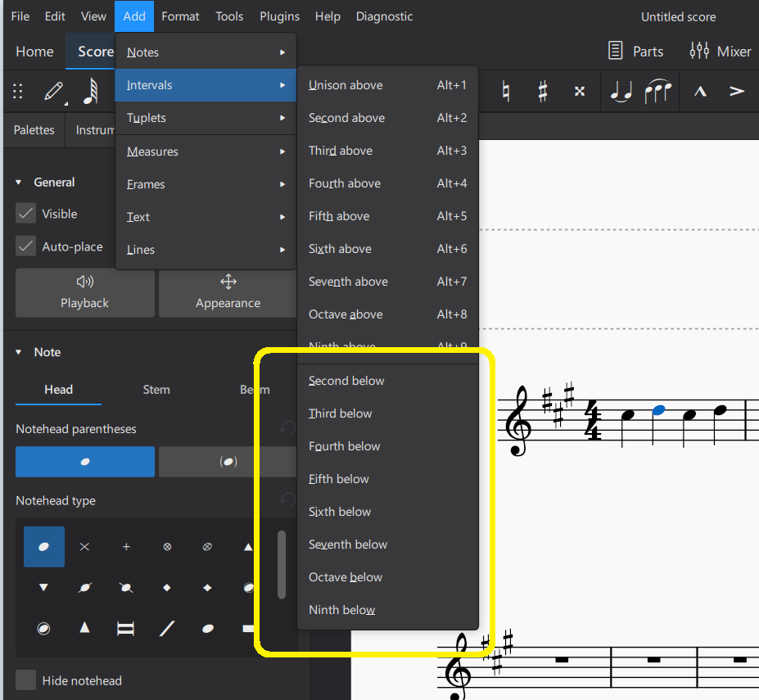Screen dimensions: 759x700
Task: Toggle the Visible checkbox
Action: (x=25, y=214)
